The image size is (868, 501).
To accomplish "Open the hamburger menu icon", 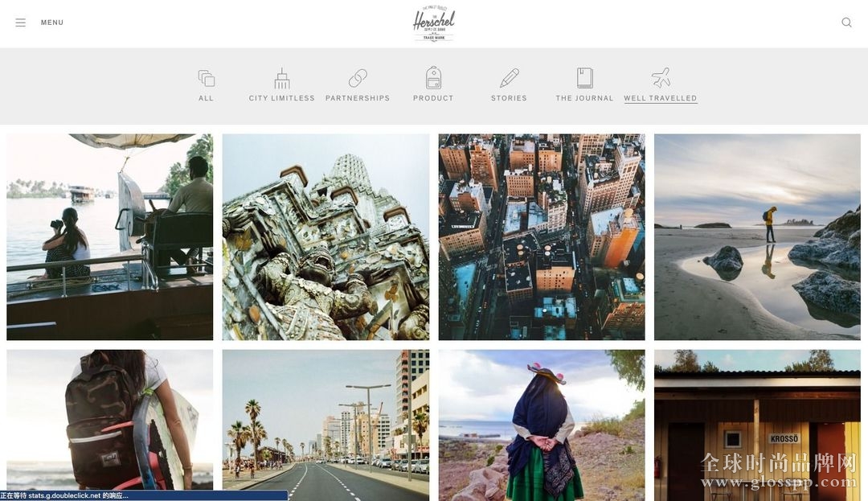I will [x=20, y=23].
